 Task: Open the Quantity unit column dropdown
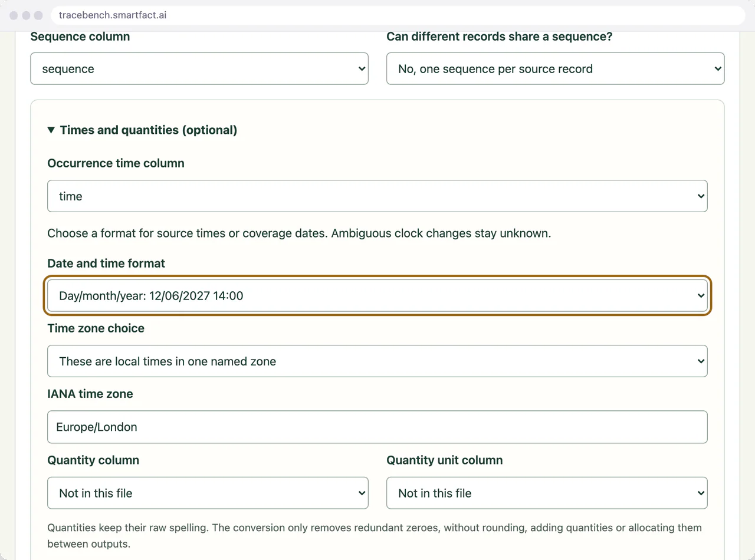tap(547, 493)
